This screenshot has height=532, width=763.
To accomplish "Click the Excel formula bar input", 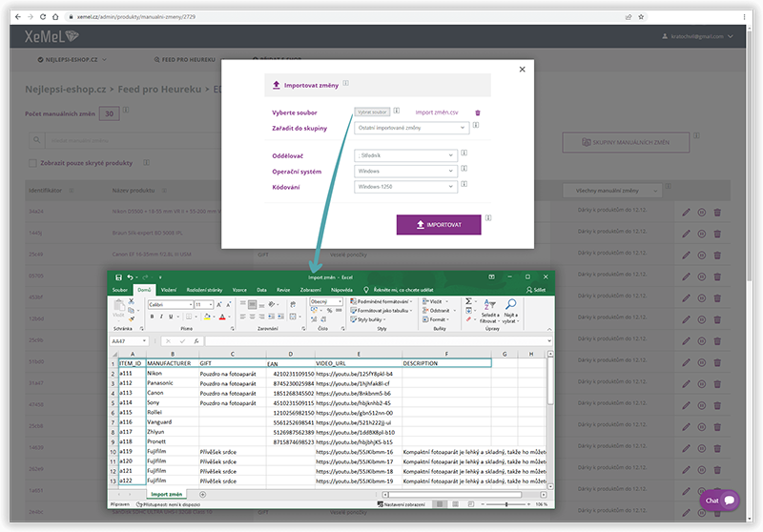I will click(x=377, y=341).
